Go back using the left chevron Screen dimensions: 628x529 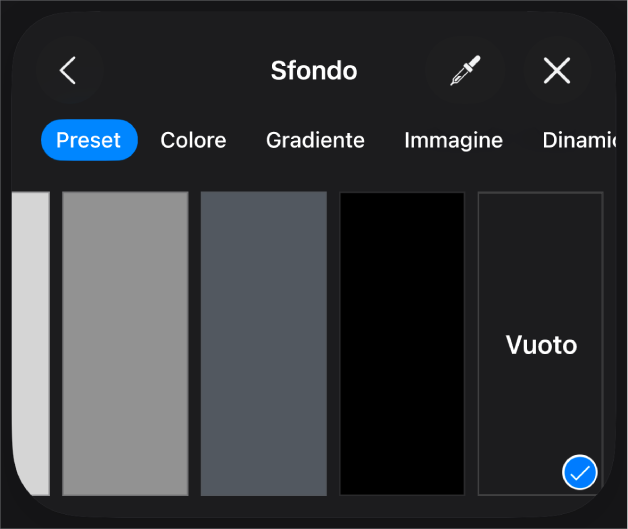tap(68, 70)
